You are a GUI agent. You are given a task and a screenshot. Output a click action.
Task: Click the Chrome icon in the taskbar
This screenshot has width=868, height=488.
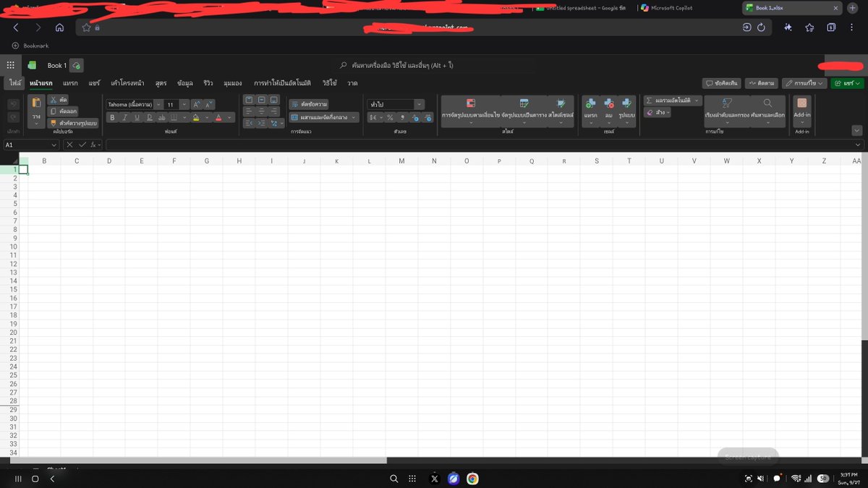(x=472, y=479)
